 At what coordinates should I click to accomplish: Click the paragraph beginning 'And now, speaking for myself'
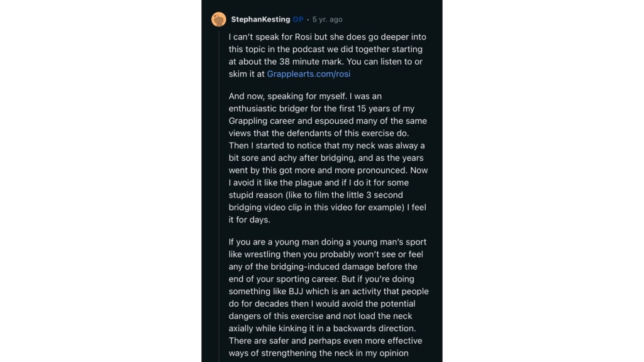click(x=328, y=158)
